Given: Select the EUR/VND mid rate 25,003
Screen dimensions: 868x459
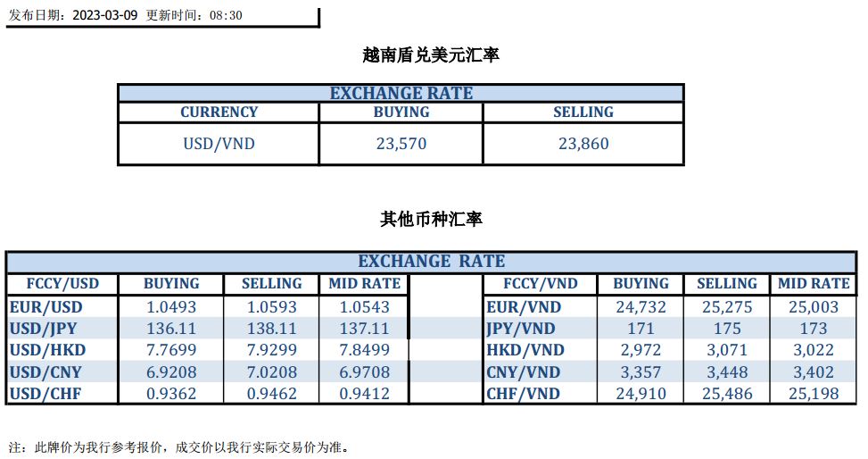Looking at the screenshot, I should pyautogui.click(x=814, y=307).
